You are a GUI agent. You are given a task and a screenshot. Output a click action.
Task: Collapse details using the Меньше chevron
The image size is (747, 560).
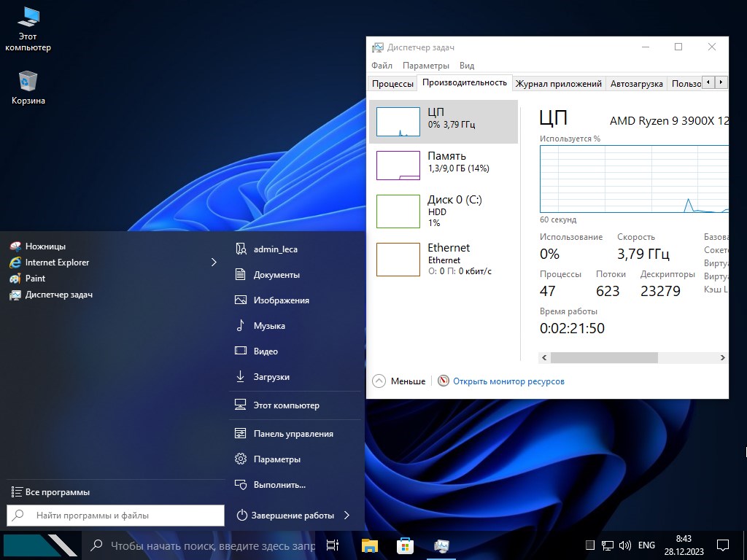coord(379,381)
